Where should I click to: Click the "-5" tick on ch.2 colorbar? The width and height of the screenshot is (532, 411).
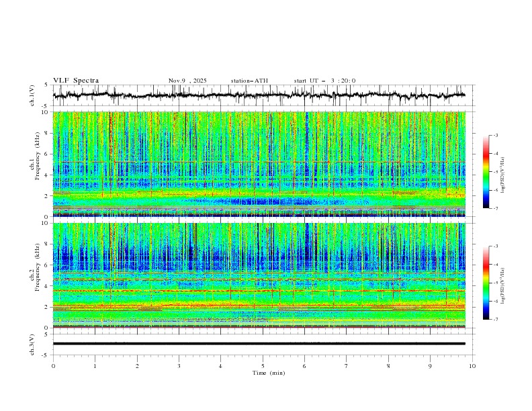point(495,283)
